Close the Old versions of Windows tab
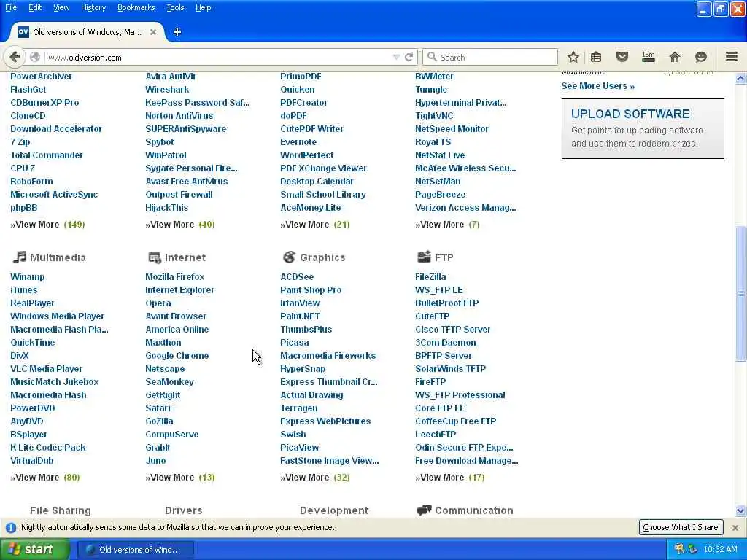Screen dimensions: 747x560 click(153, 32)
